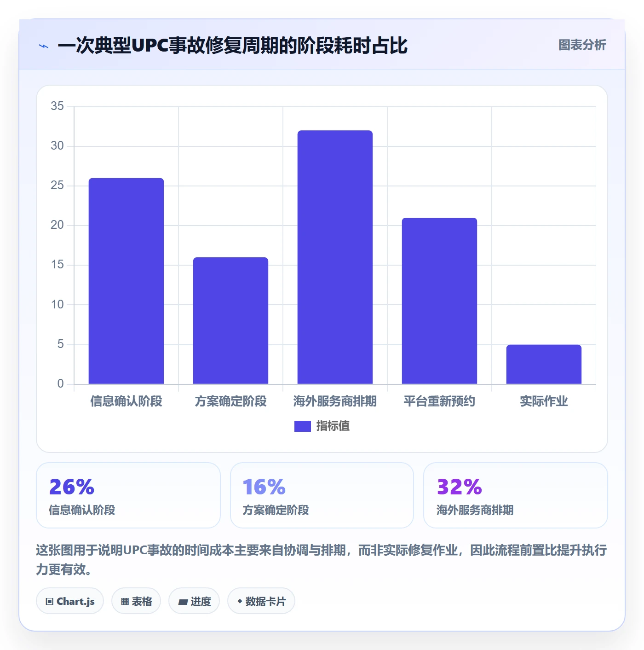The image size is (644, 650).
Task: Click the 信息确认阶段 x-axis label
Action: 126,401
